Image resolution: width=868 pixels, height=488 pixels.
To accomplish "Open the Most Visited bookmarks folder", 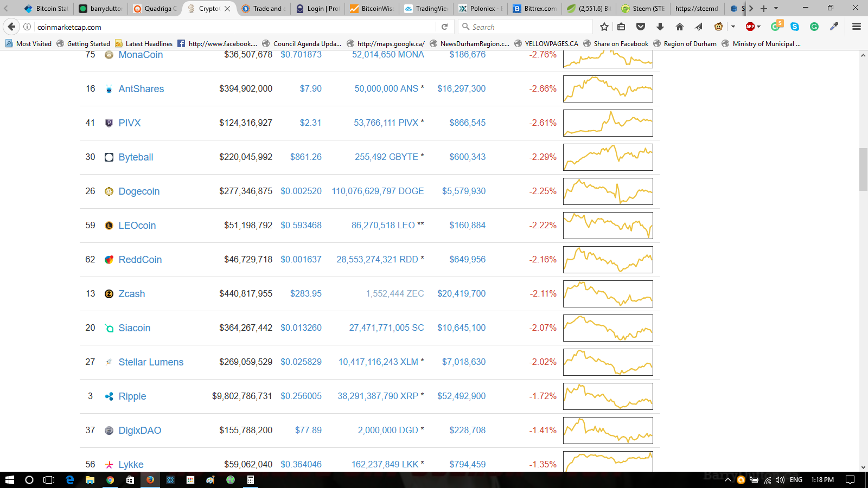I will (28, 43).
